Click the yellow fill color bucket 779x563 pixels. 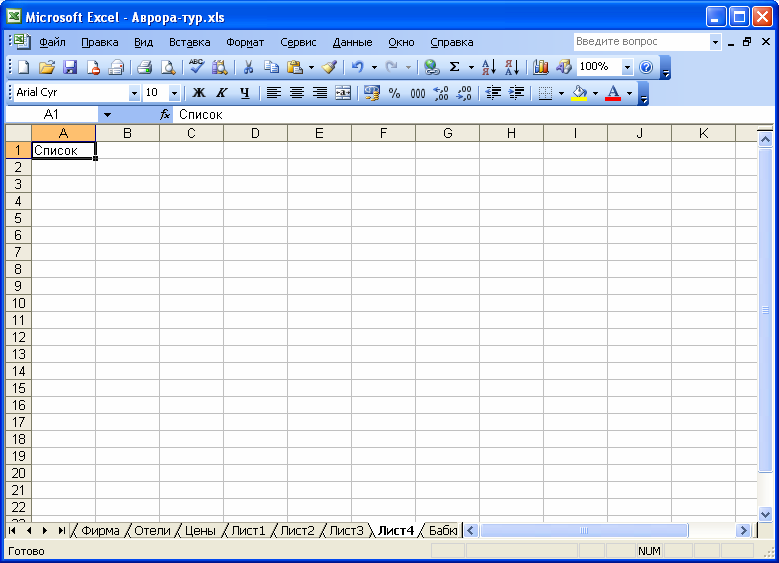pos(579,93)
